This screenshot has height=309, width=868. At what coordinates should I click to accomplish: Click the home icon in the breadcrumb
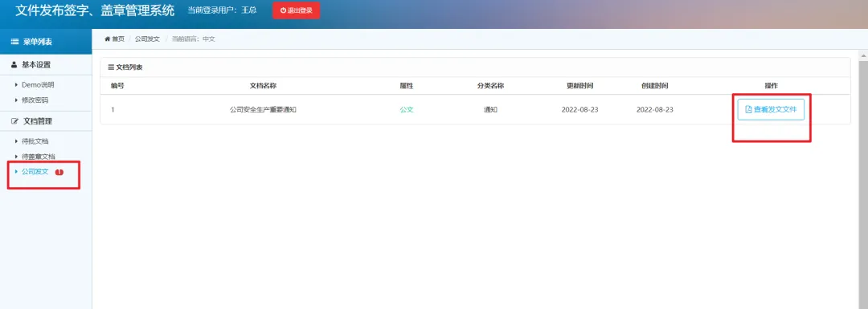click(108, 39)
